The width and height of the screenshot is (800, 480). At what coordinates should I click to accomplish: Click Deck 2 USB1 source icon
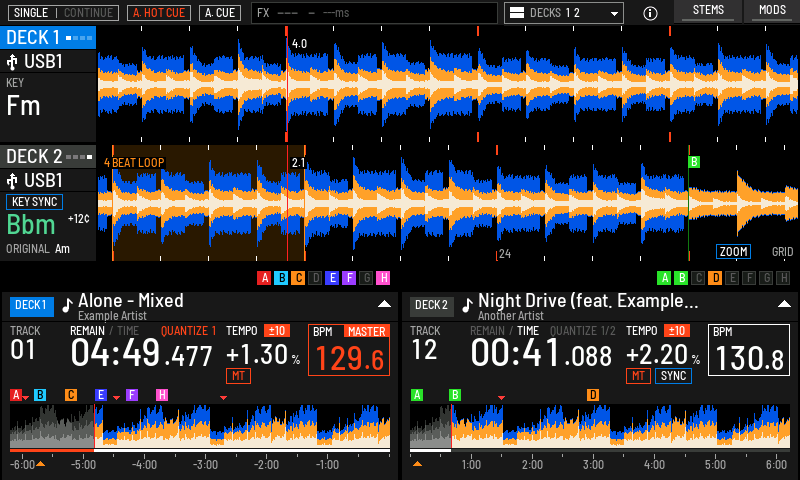point(12,181)
